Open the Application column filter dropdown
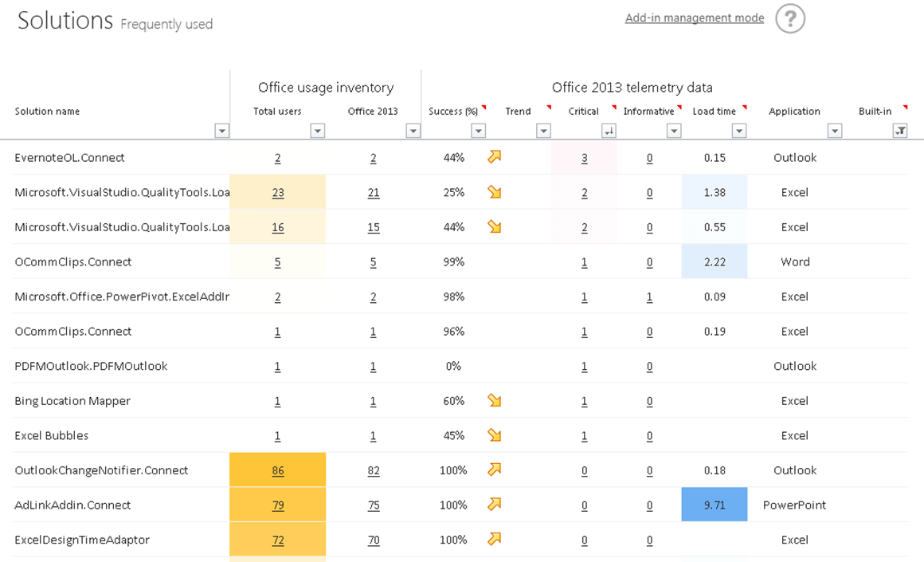The height and width of the screenshot is (562, 924). (835, 129)
